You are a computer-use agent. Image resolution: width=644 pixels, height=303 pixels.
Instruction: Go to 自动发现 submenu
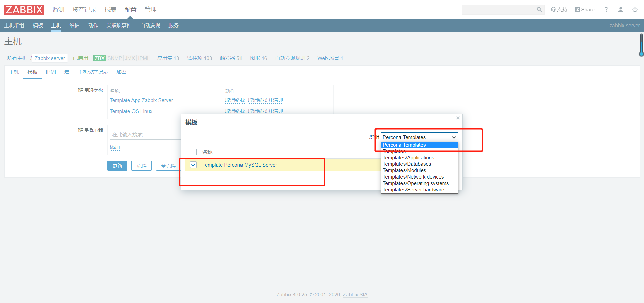[150, 26]
